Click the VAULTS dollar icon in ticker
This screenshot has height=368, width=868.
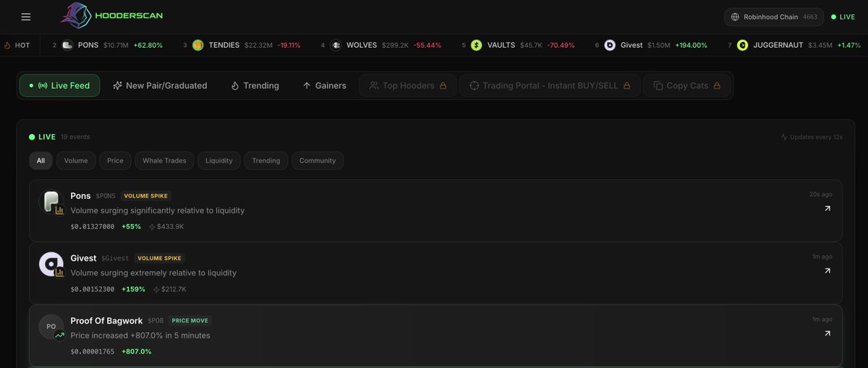pyautogui.click(x=477, y=45)
